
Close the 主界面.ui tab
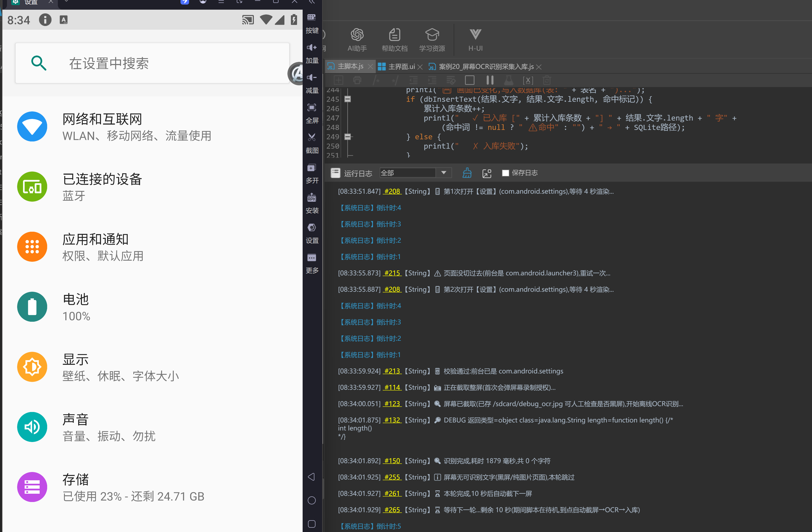tap(420, 67)
